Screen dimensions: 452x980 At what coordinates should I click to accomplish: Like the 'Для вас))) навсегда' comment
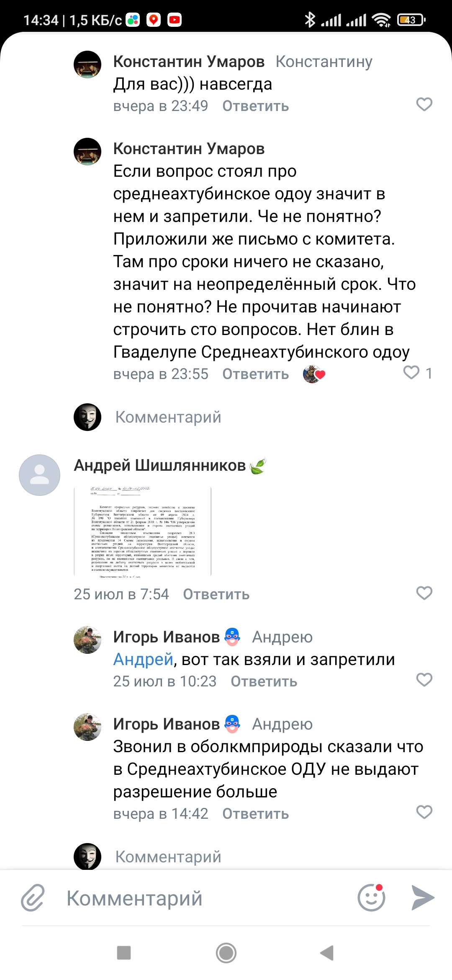[x=424, y=104]
